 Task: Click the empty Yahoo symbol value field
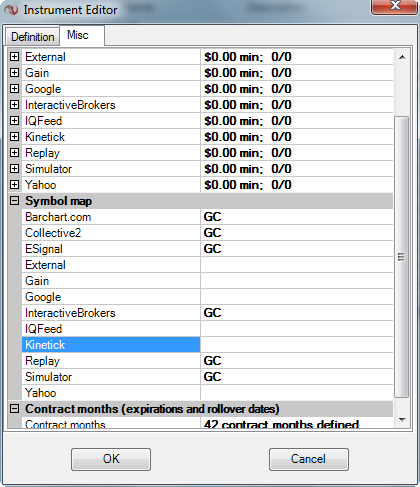point(297,393)
